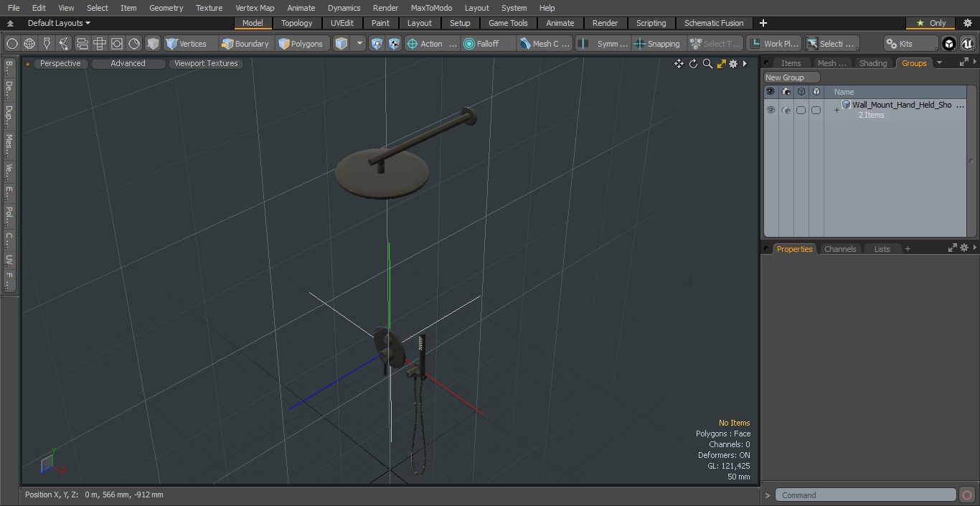Open the MaxToModo menu
The image size is (980, 506).
[431, 8]
